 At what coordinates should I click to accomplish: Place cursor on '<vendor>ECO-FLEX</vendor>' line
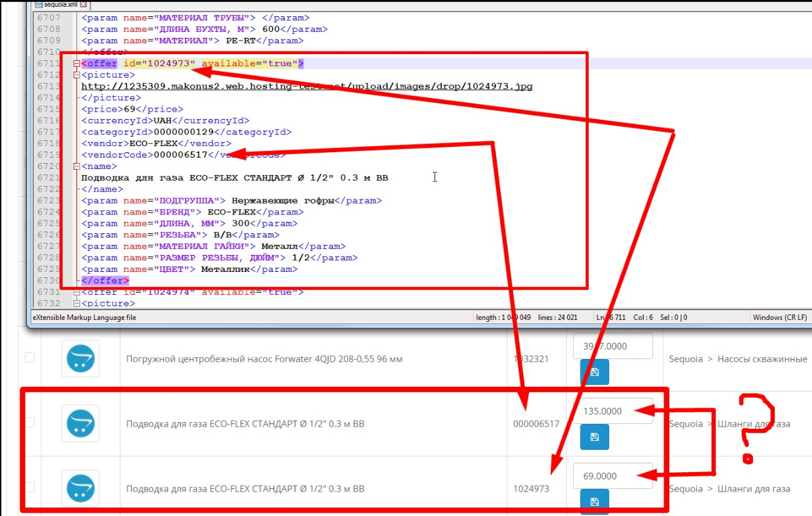coord(156,143)
